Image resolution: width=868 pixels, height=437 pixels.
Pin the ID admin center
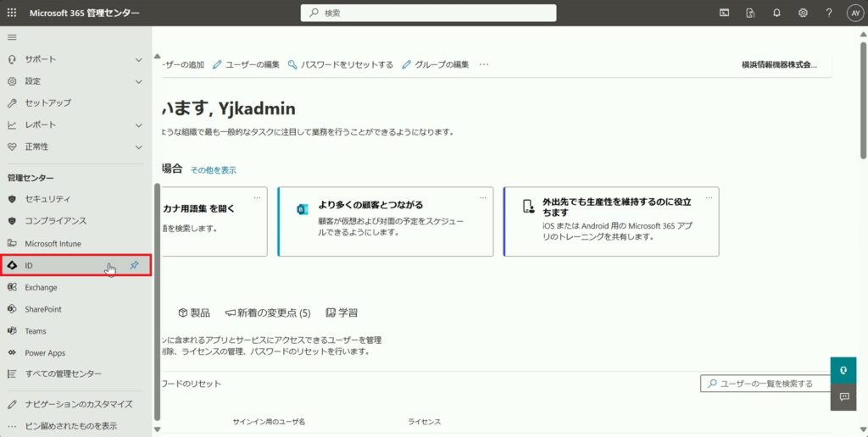pyautogui.click(x=134, y=266)
